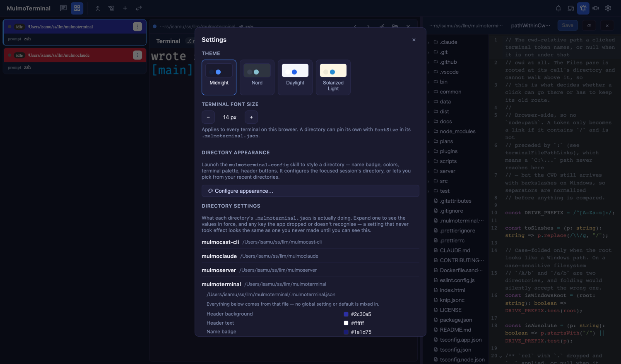Click the vibrate icon in top bar
Image resolution: width=621 pixels, height=364 pixels.
[x=596, y=8]
